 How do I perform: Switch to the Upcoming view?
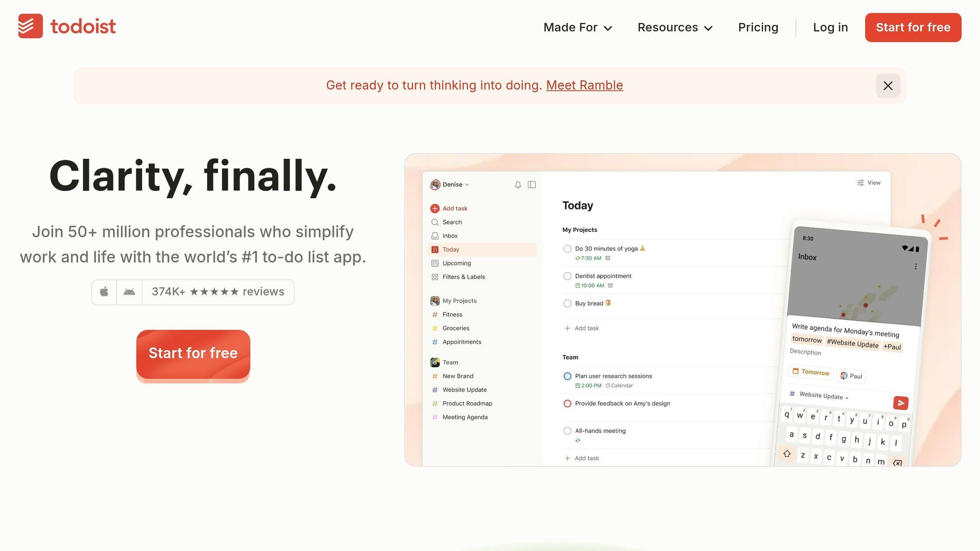(x=457, y=263)
